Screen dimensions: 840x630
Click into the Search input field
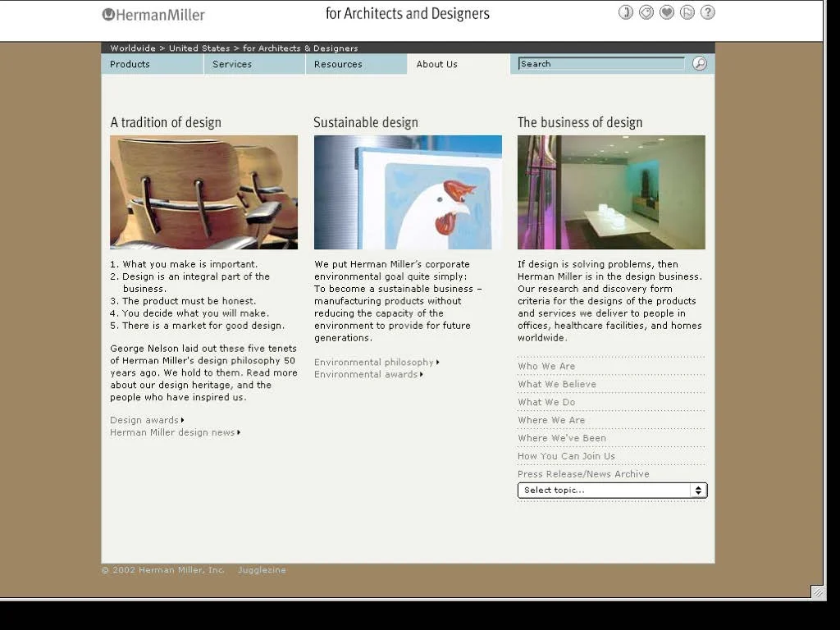coord(601,64)
